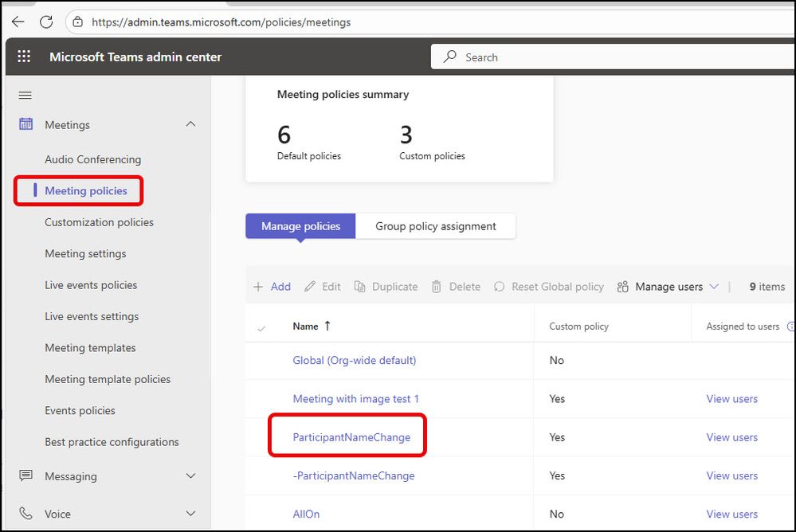Click the plus icon beside Add

coord(258,287)
